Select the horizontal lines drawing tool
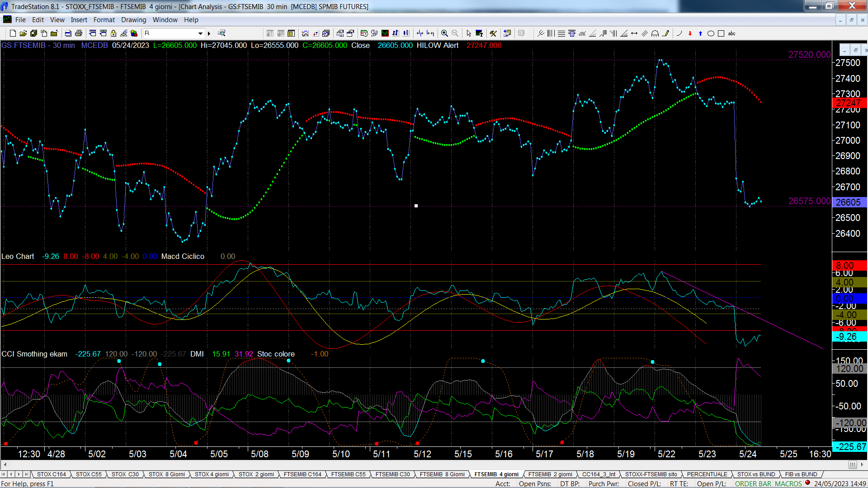868x488 pixels. (561, 33)
